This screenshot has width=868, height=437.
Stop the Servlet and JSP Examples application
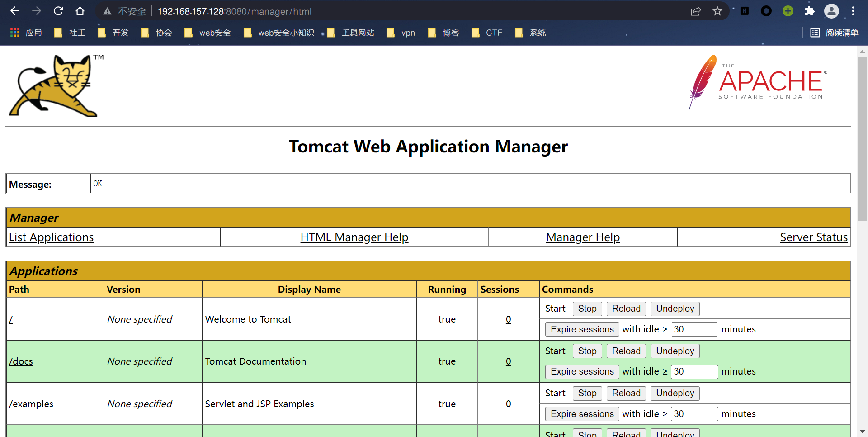(x=587, y=393)
